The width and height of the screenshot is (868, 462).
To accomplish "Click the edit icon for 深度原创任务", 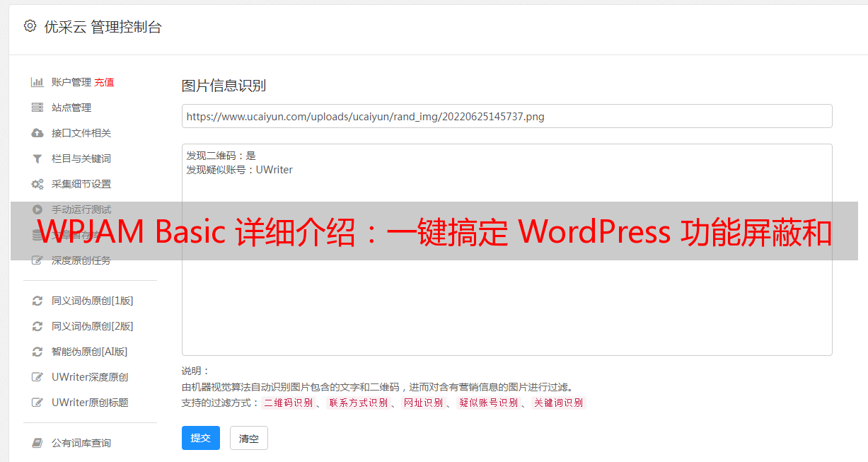I will coord(37,260).
